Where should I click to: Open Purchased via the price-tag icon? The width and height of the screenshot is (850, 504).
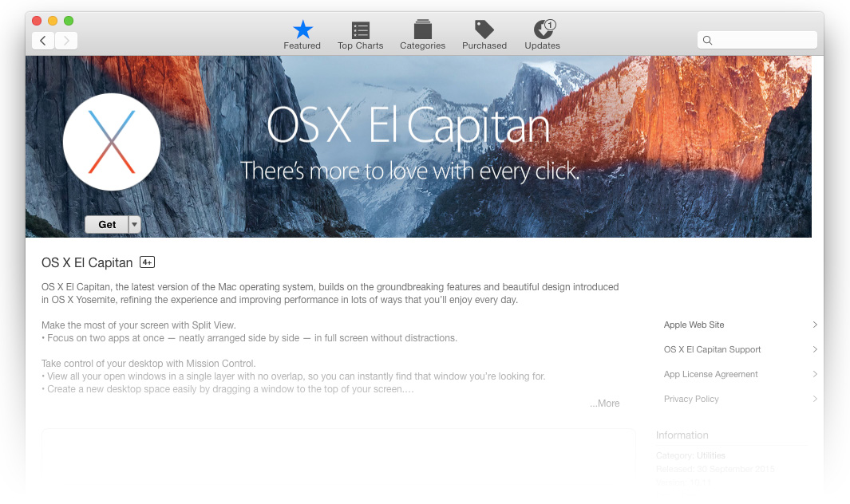point(484,29)
